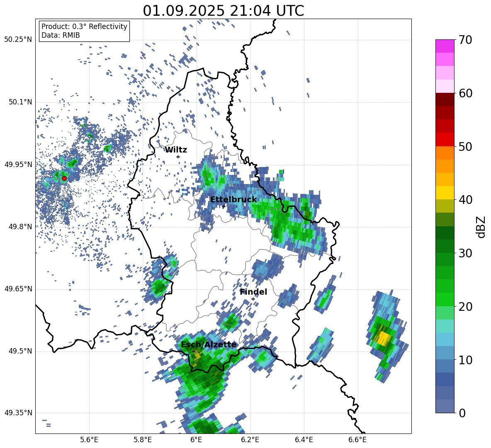
Task: Click the 5.8°E longitude label
Action: pos(143,440)
